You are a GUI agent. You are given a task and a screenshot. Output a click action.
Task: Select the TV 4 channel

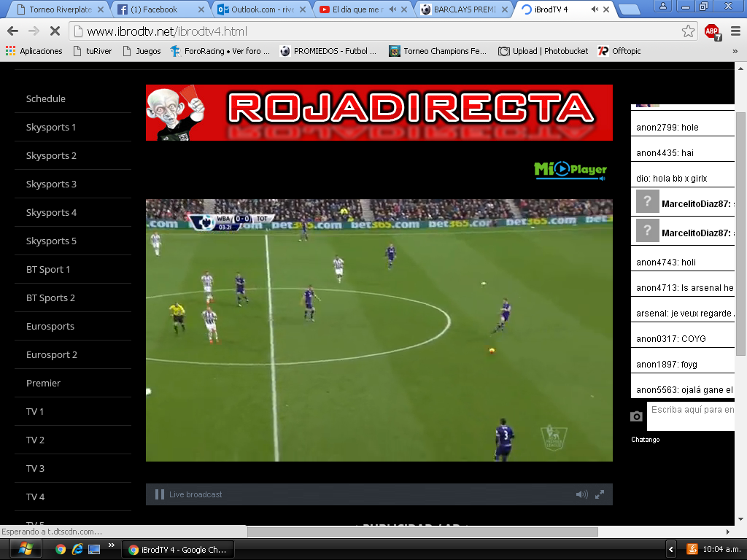(35, 497)
